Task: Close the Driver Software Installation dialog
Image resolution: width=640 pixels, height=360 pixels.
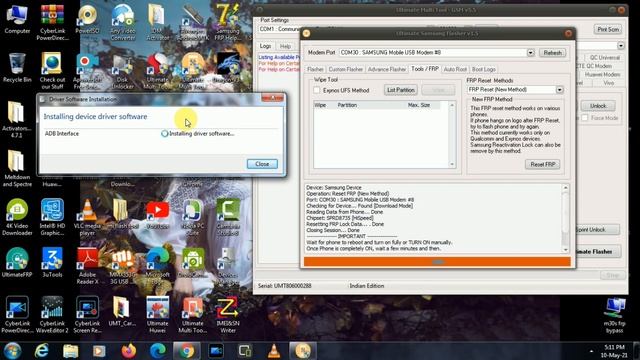Action: (262, 164)
